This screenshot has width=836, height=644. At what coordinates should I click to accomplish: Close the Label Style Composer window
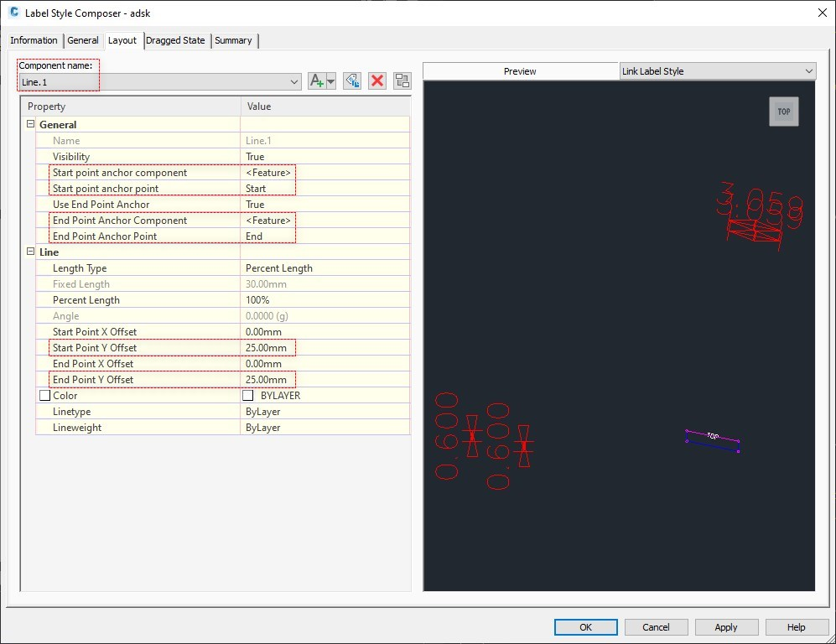point(822,13)
